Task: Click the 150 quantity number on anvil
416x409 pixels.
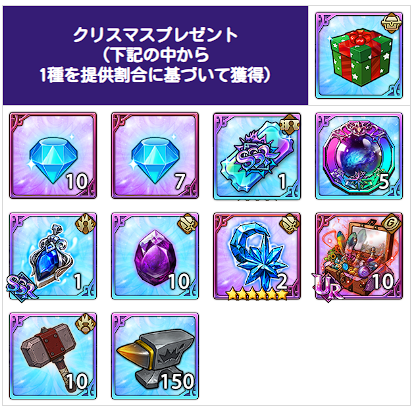Action: point(177,381)
